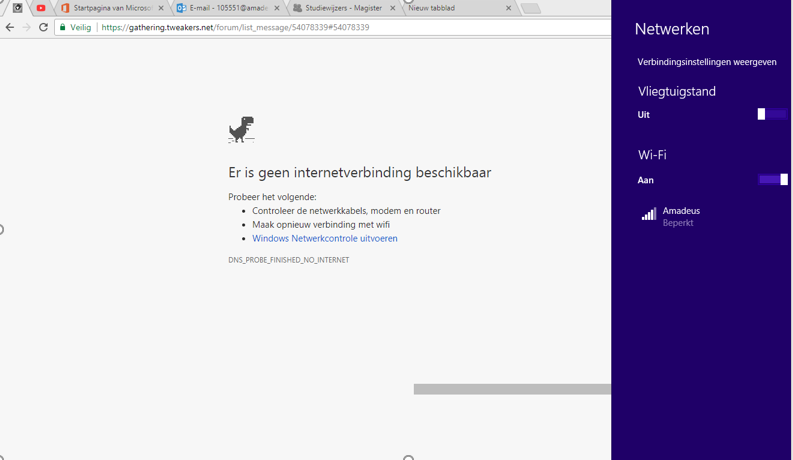Click the DNS_PROBE_FINISHED_NO_INTERNET error code
This screenshot has width=793, height=460.
(288, 260)
